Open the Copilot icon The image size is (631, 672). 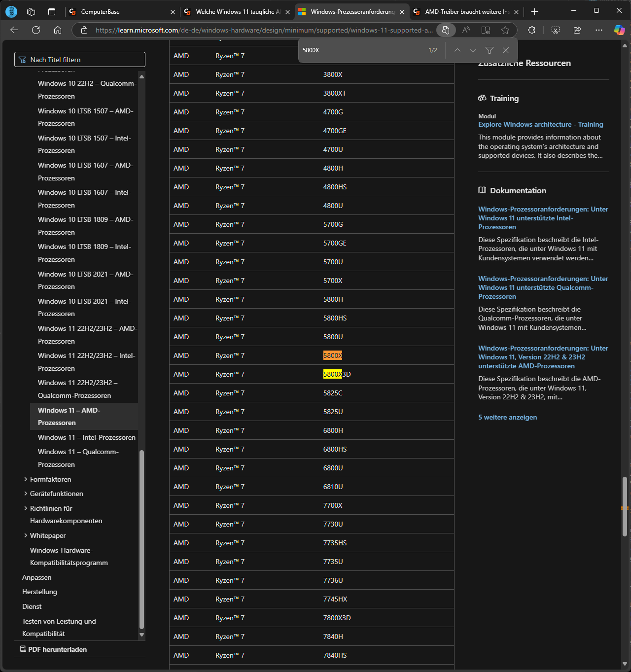point(620,30)
